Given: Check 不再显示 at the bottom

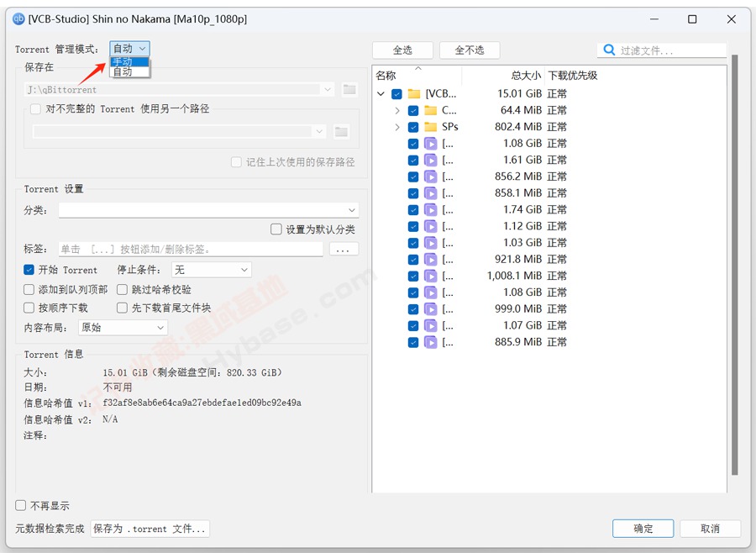Looking at the screenshot, I should pyautogui.click(x=19, y=506).
